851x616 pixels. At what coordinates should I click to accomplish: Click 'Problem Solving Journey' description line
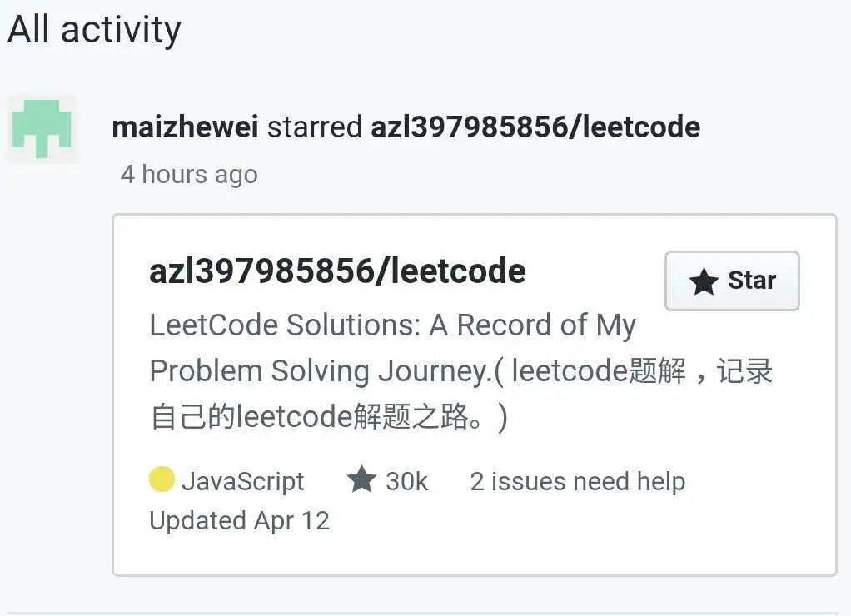(x=321, y=372)
